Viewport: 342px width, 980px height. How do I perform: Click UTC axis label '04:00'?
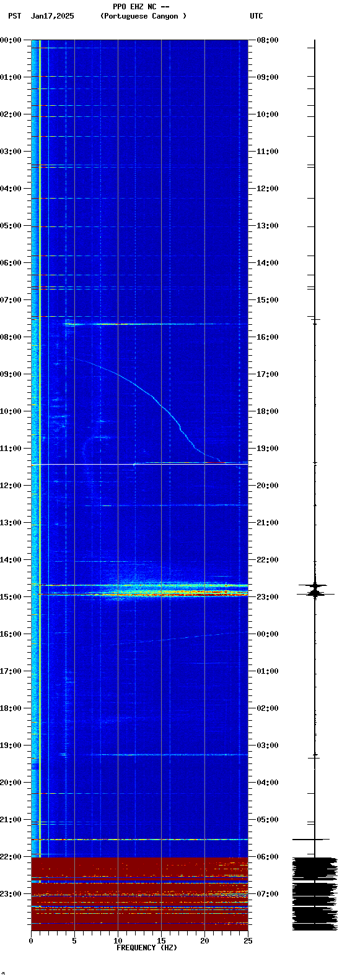click(268, 783)
